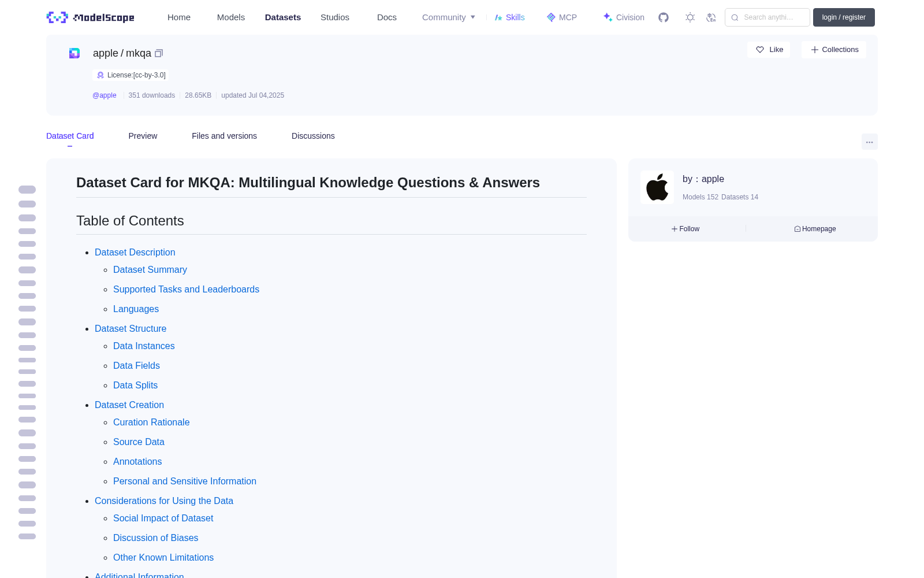Jump to Personal and Sensitive Information

point(185,481)
